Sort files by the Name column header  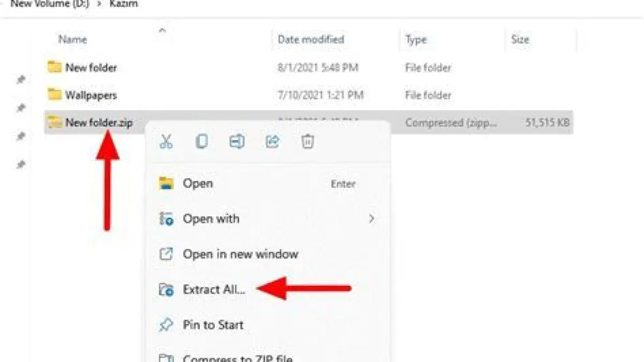73,39
